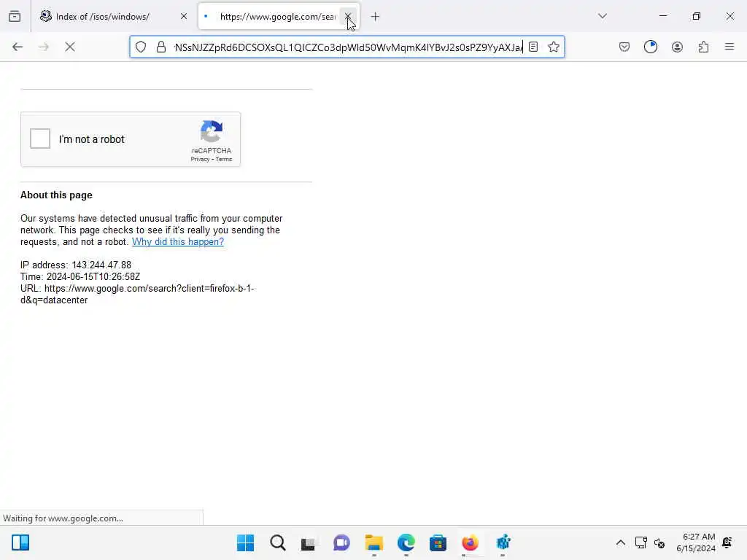Open the clock showing 6:27 AM

point(696,542)
